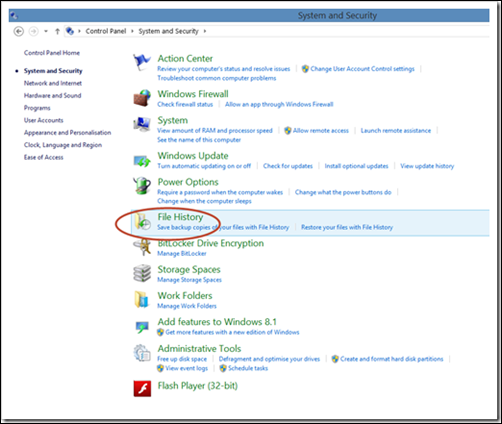502x424 pixels.
Task: Select User Accounts in the sidebar
Action: 43,120
